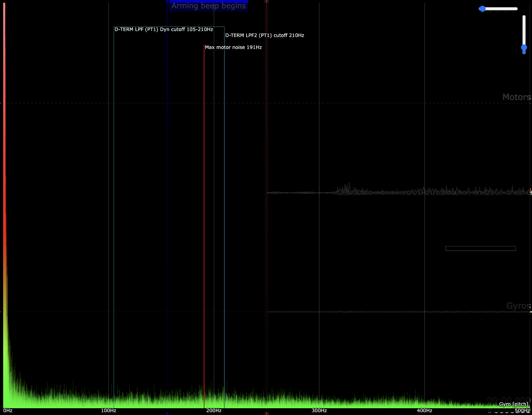Click the blue horizontal slider handle
The image size is (532, 415).
tap(483, 9)
